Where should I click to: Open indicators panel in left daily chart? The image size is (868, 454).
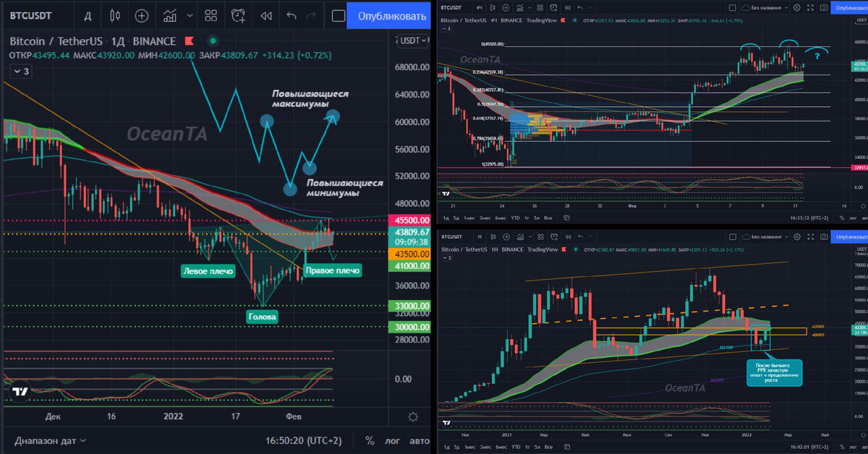(x=171, y=15)
